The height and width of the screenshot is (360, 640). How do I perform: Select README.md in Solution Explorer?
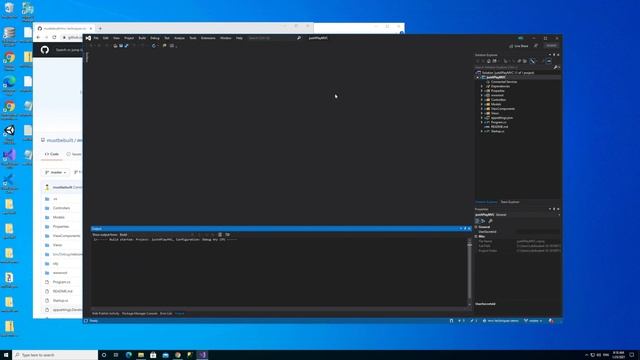click(x=500, y=127)
